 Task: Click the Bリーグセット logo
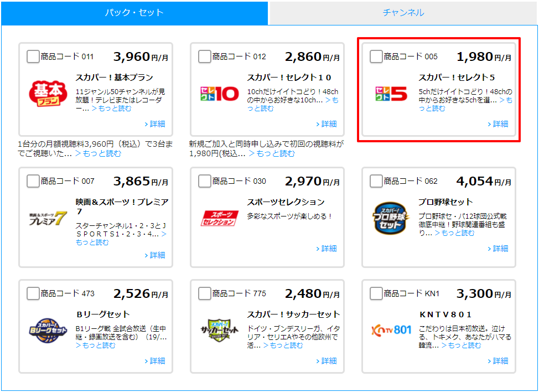(48, 331)
